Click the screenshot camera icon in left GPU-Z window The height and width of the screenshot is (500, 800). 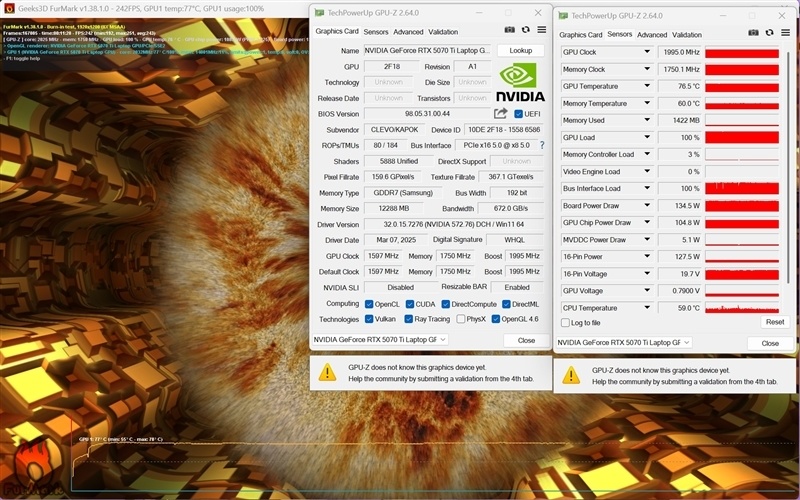point(509,30)
